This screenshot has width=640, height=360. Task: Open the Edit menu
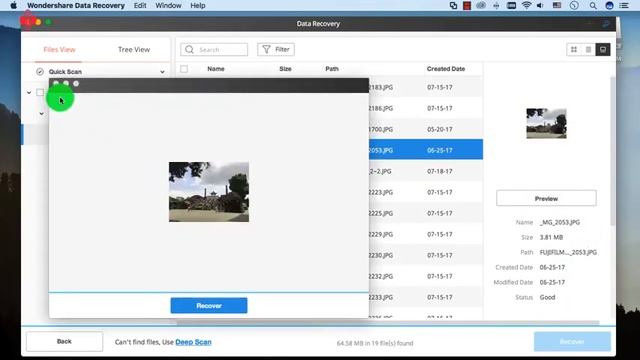(x=140, y=6)
